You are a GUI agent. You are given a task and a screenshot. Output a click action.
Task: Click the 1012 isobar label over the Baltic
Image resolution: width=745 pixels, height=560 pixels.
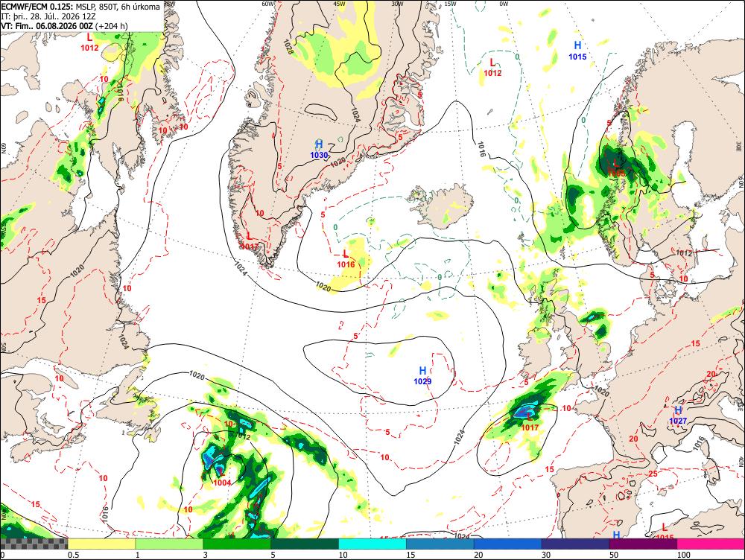click(x=684, y=253)
